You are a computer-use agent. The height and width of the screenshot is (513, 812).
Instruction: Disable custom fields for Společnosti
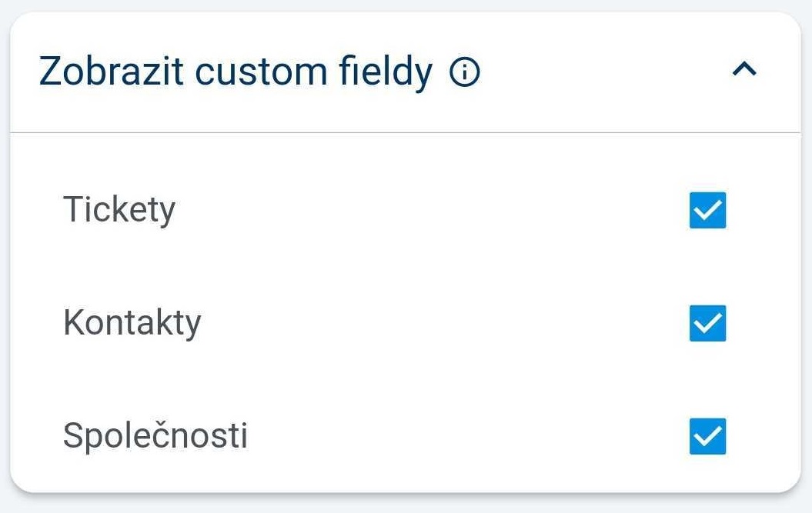pos(707,437)
